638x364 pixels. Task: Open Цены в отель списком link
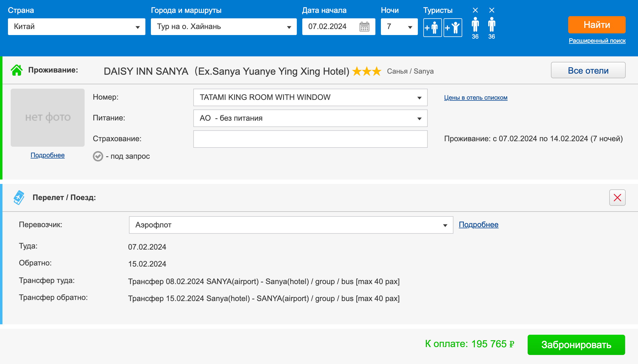tap(476, 98)
